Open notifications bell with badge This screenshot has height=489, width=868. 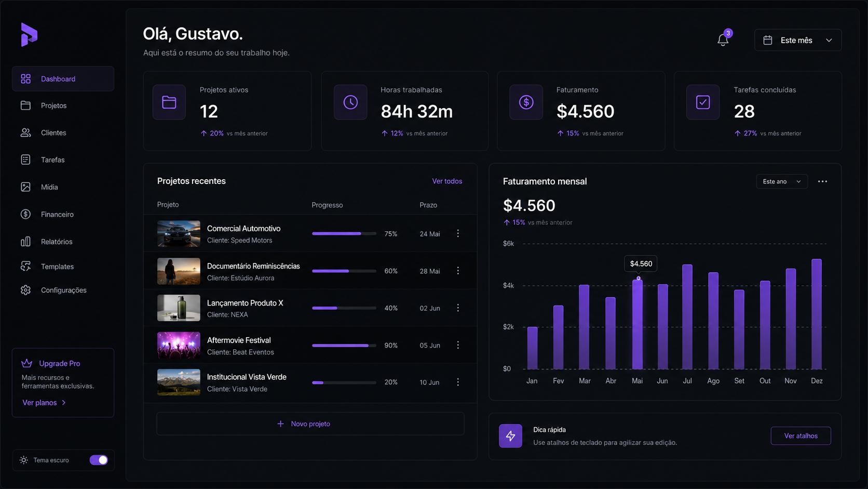pos(723,39)
